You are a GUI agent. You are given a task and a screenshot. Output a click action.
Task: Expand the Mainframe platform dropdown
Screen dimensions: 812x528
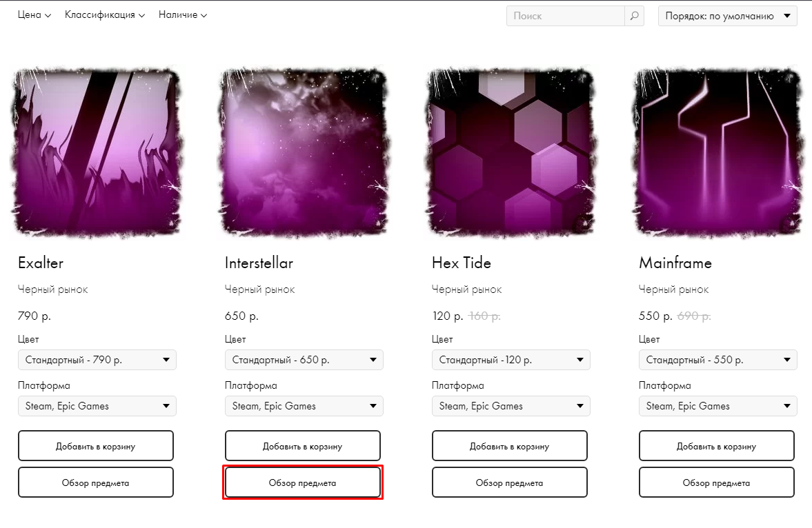[x=717, y=406]
